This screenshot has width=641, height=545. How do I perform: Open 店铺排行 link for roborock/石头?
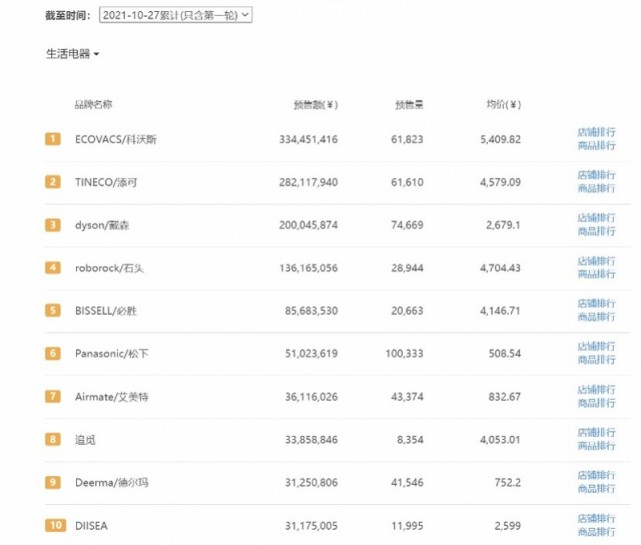tap(596, 261)
